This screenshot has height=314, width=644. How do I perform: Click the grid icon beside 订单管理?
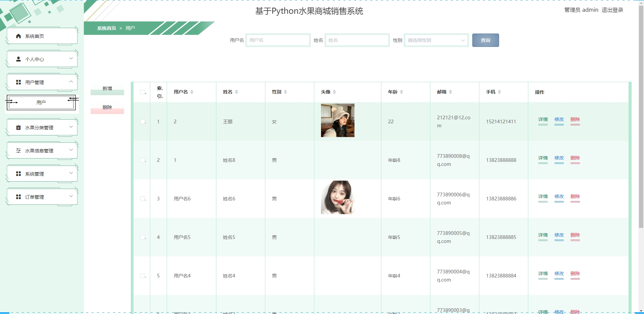(x=18, y=197)
